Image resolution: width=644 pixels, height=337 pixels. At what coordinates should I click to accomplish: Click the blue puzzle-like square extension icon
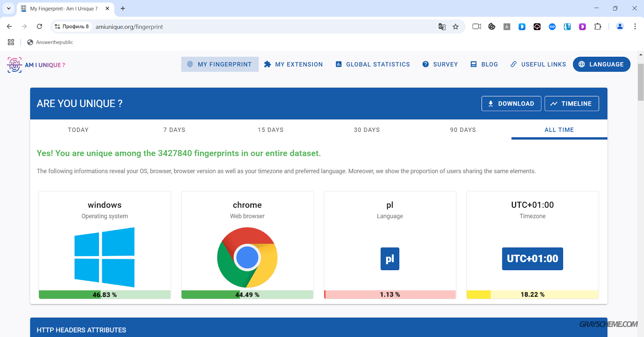pos(567,27)
